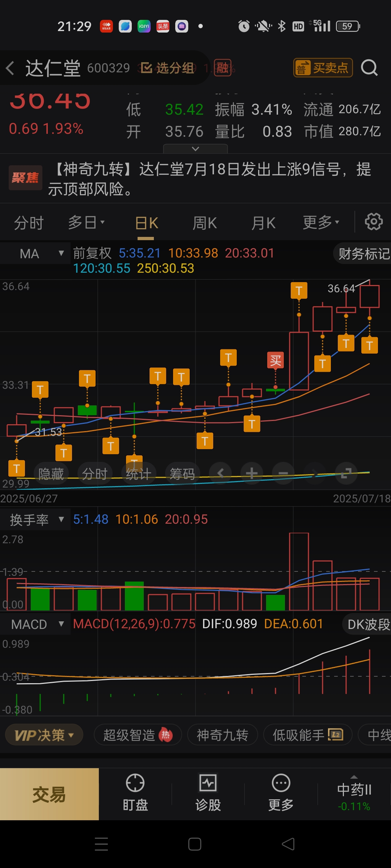Read the 神奇九转 news headline
Screen dimensions: 391x868
click(x=210, y=179)
